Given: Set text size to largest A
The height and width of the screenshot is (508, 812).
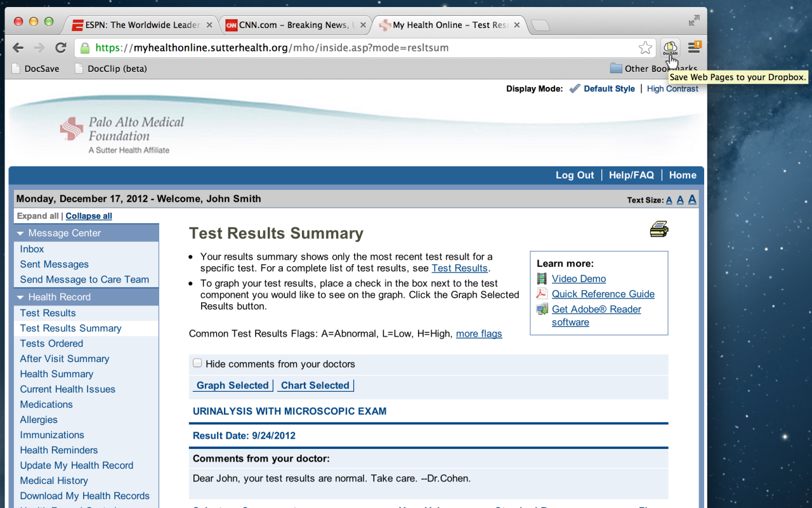Looking at the screenshot, I should pyautogui.click(x=692, y=199).
